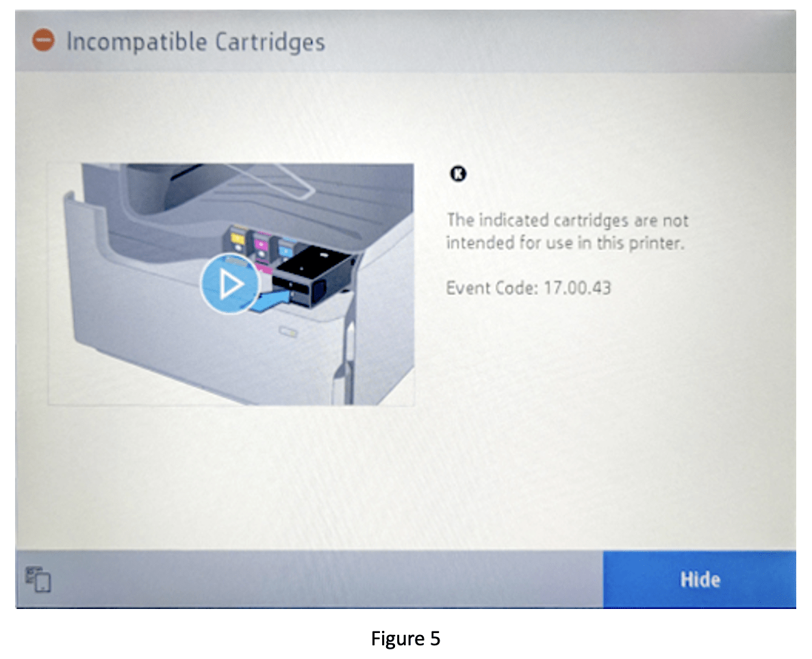The height and width of the screenshot is (659, 812).
Task: Click the small latch on printer front door
Action: 288,331
